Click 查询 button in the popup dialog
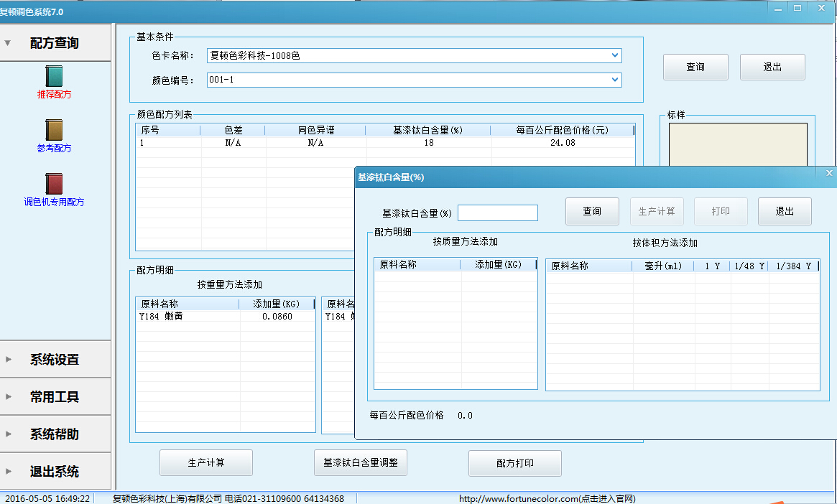 pyautogui.click(x=592, y=212)
